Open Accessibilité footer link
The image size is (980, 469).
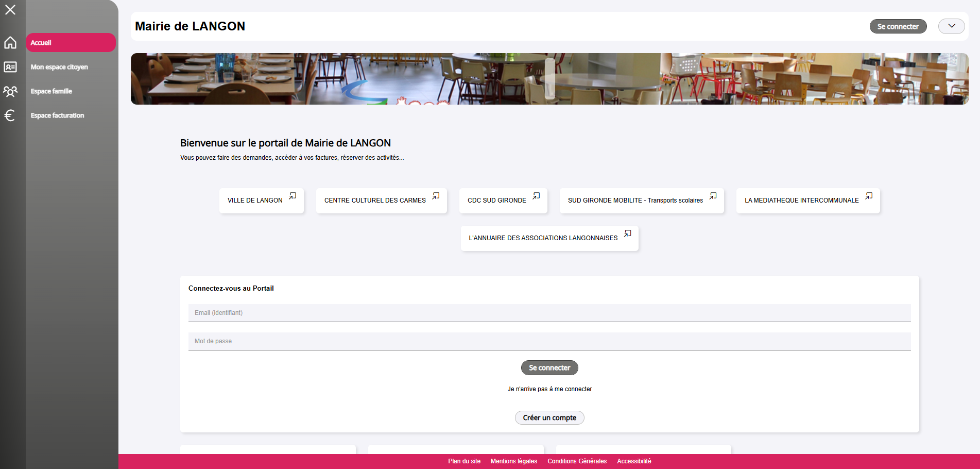click(x=634, y=461)
